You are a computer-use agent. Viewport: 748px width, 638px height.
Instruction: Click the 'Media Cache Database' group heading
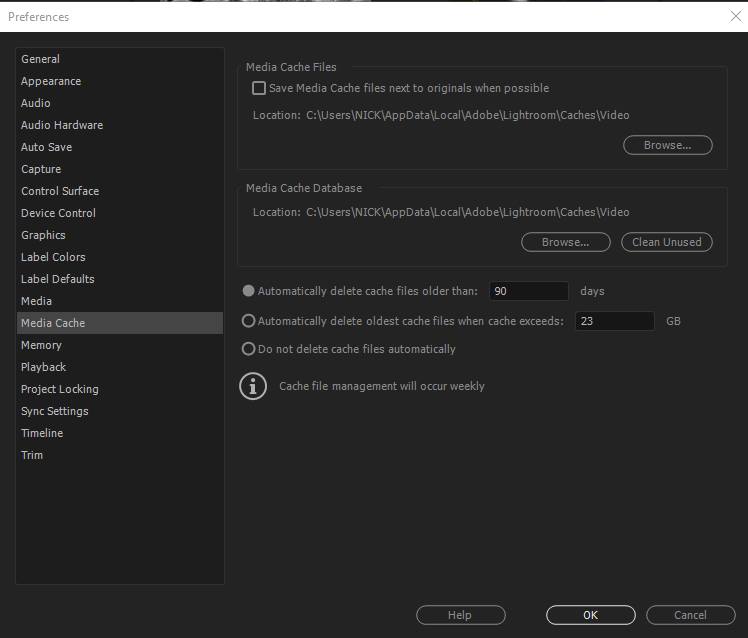click(x=304, y=188)
